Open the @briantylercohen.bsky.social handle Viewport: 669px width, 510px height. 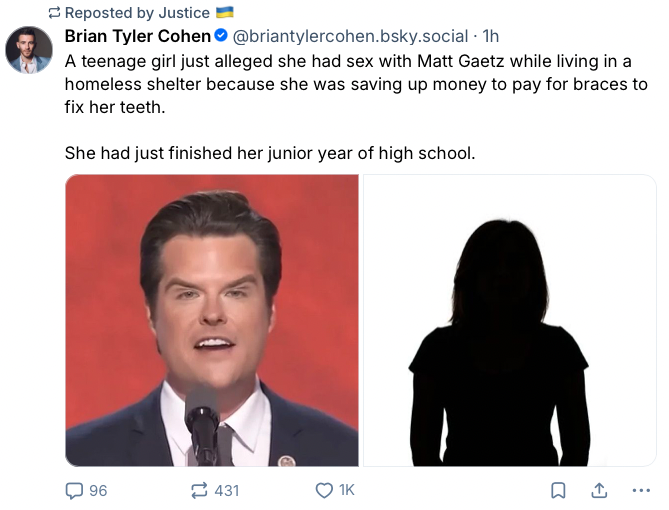coord(350,36)
